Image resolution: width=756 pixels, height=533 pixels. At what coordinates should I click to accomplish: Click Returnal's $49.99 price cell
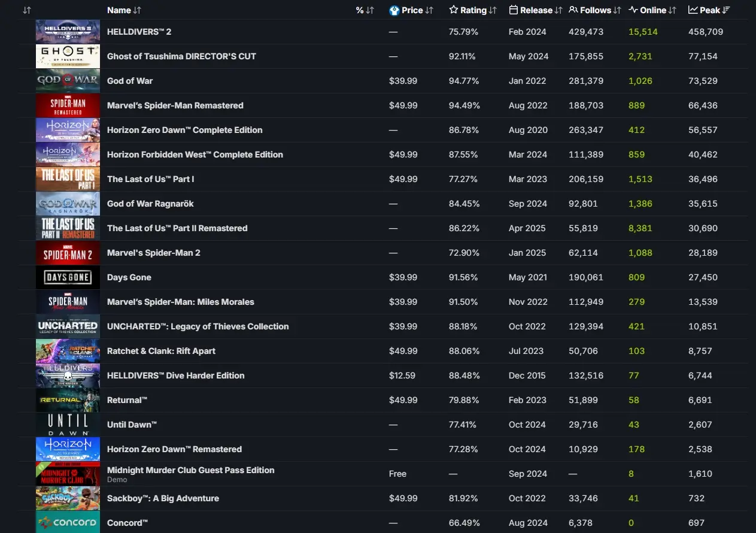(403, 400)
